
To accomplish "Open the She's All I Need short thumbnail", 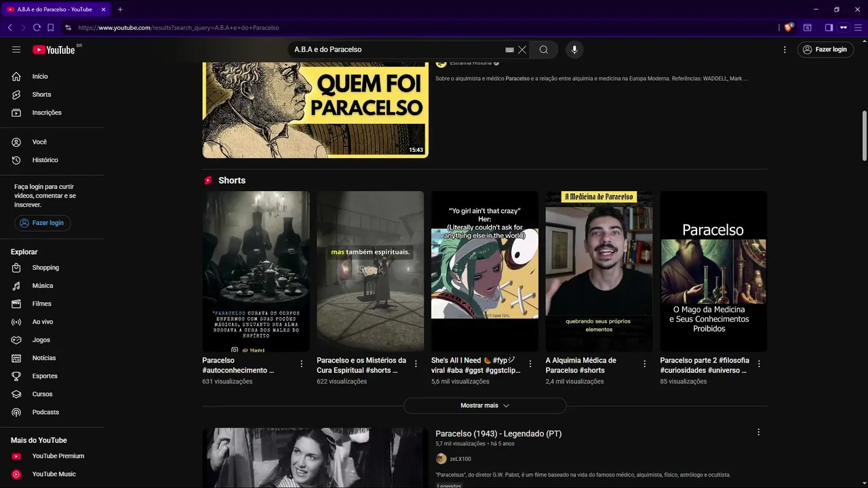I will tap(485, 271).
